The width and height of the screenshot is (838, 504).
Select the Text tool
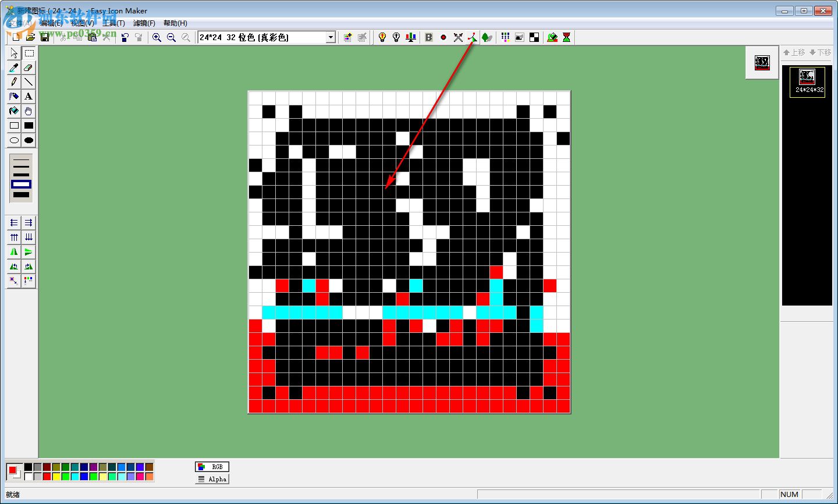[x=29, y=96]
